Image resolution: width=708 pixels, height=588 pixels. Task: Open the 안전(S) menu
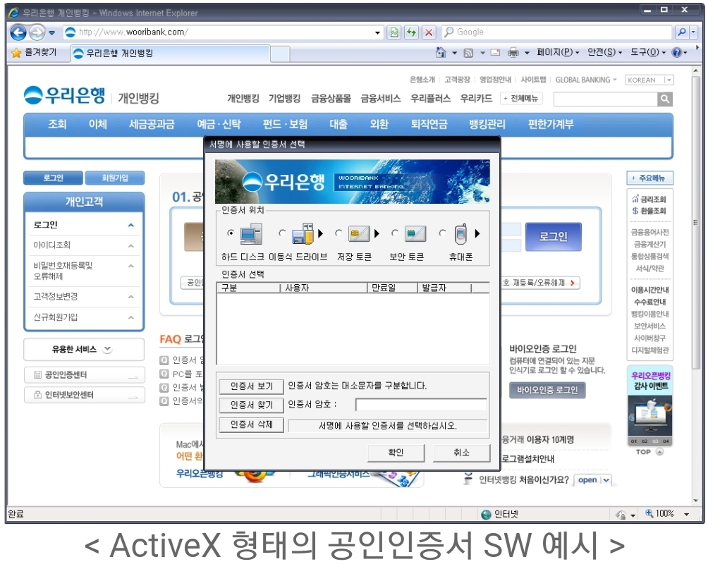pos(604,52)
